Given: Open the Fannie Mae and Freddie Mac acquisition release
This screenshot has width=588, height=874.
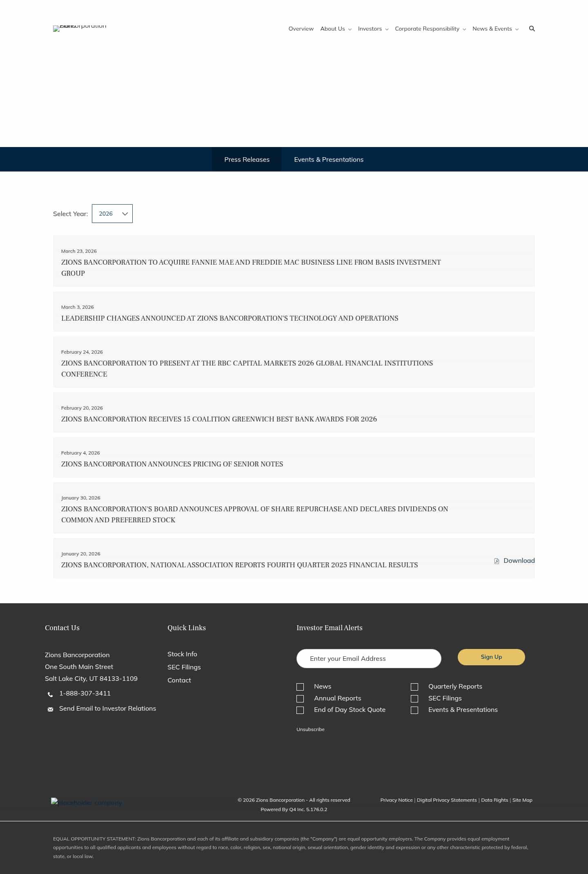Looking at the screenshot, I should (251, 268).
